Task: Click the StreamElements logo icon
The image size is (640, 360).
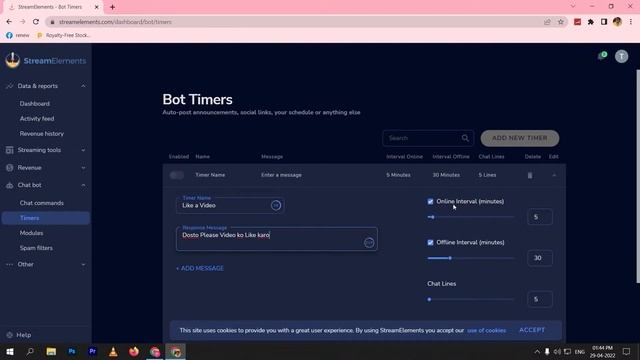Action: (x=13, y=60)
